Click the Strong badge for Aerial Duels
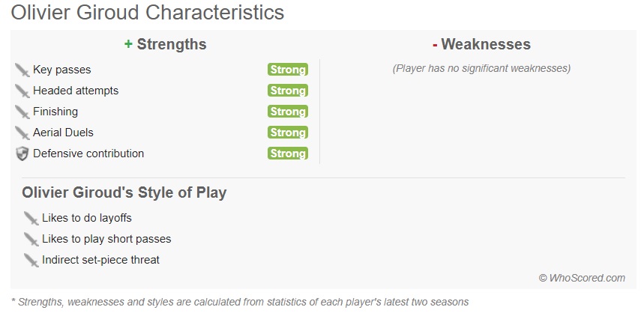 [x=287, y=133]
